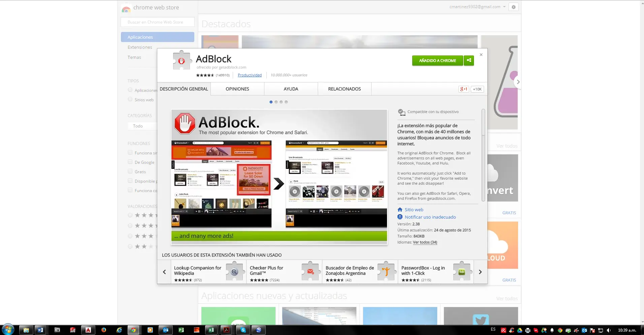644x335 pixels.
Task: Click the description panel scrollbar
Action: pos(483,155)
